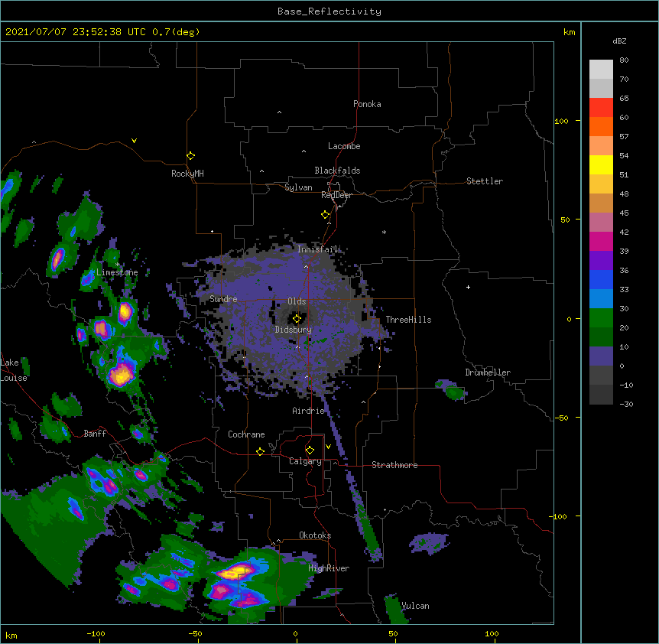
Task: Select the orange 60-57 dBZ legend swatch
Action: pyautogui.click(x=601, y=126)
